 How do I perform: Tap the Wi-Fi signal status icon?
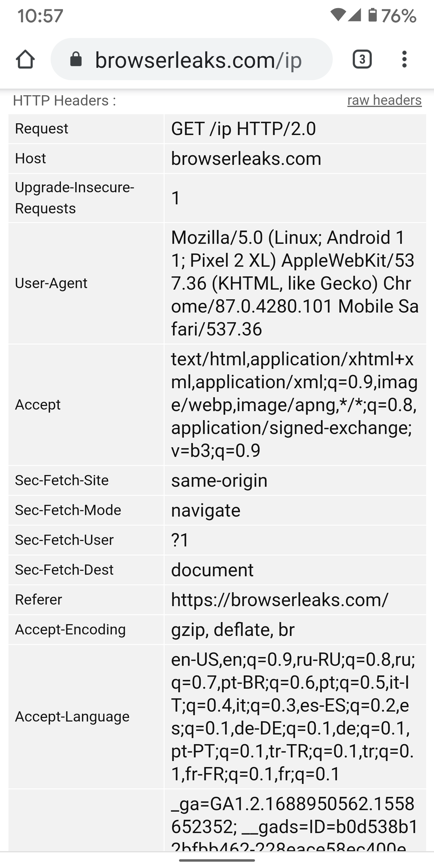point(338,15)
